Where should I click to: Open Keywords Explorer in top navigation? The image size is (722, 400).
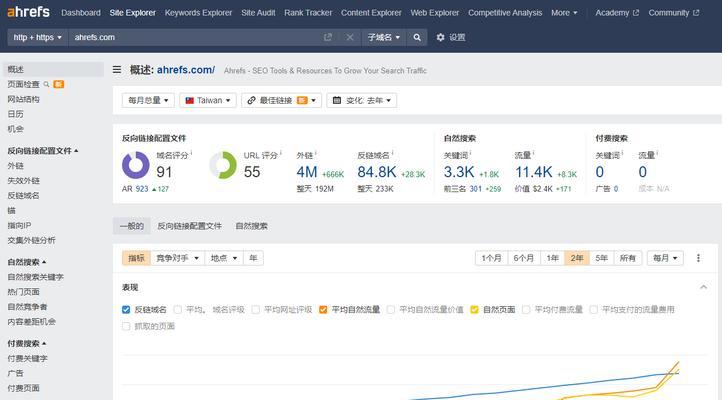click(x=198, y=13)
